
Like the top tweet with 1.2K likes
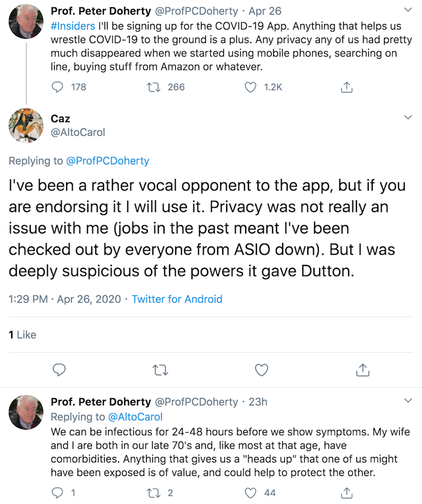pos(251,87)
